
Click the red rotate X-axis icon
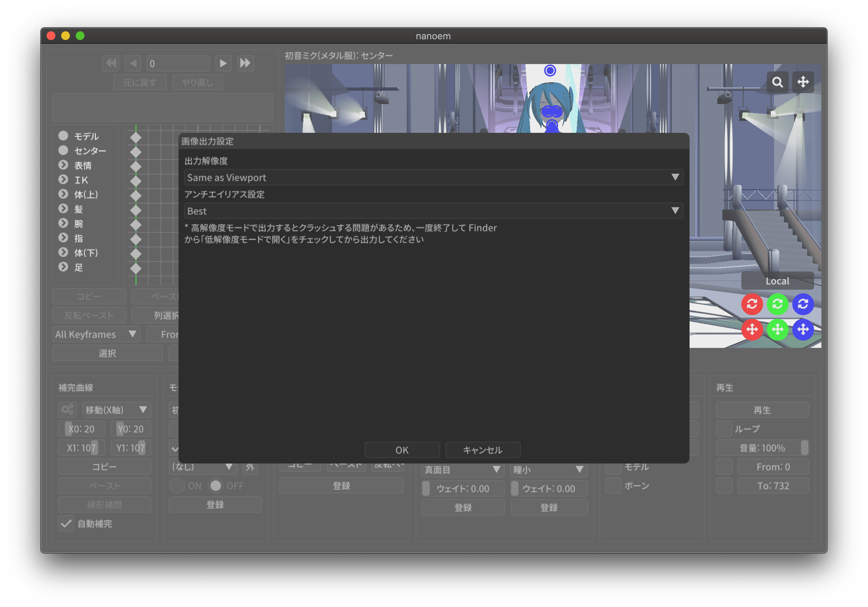click(x=752, y=304)
